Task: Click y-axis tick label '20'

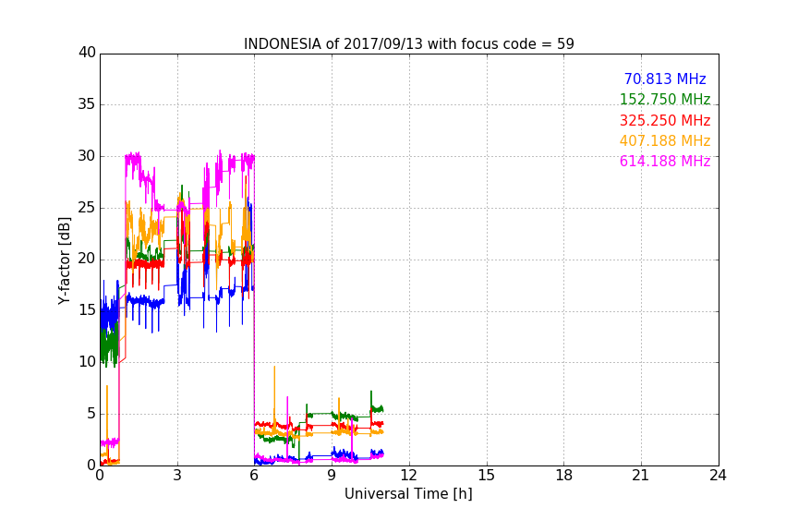Action: (x=87, y=259)
